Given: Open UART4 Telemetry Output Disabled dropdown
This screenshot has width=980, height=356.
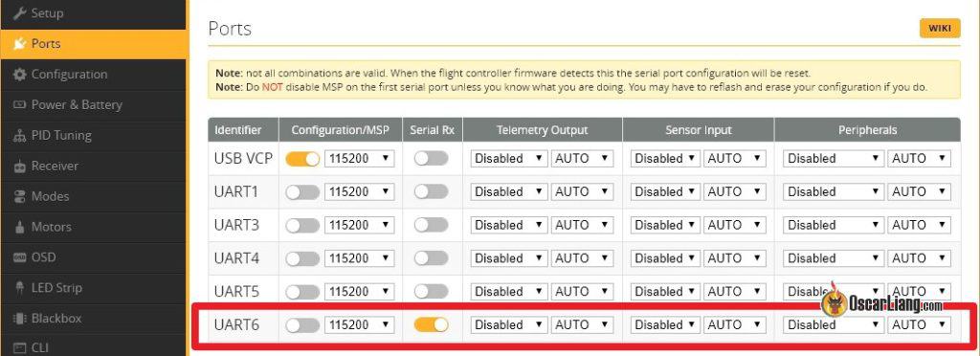Looking at the screenshot, I should point(509,258).
